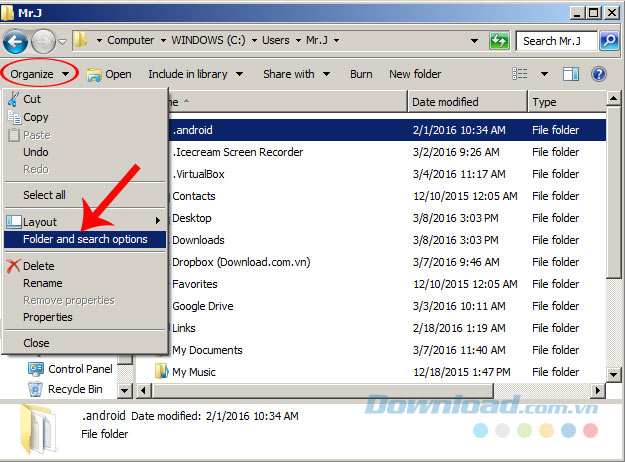Click the file list scroll down arrow
The height and width of the screenshot is (462, 625).
click(x=613, y=374)
